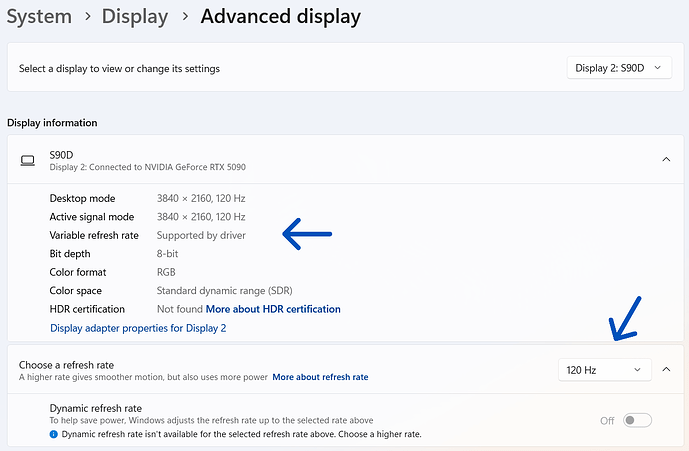Click the Supported by driver value
Image resolution: width=689 pixels, height=451 pixels.
(201, 236)
